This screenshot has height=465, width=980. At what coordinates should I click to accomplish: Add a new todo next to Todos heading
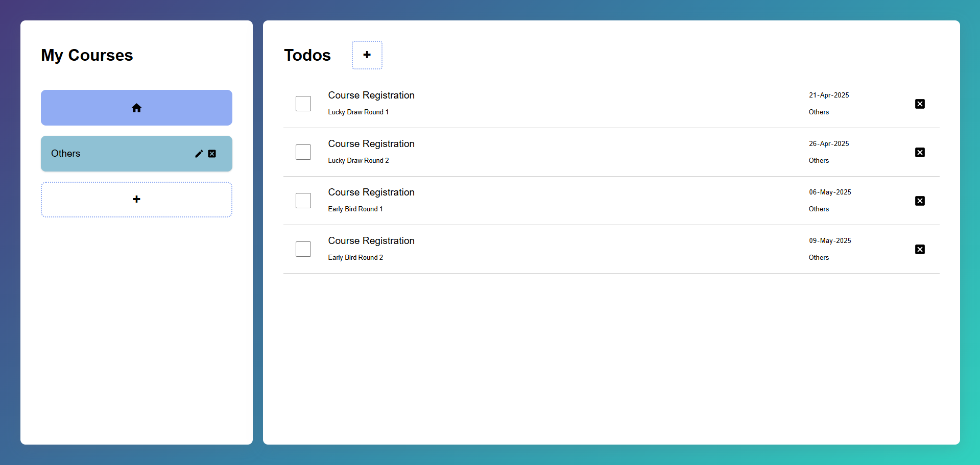pos(367,55)
